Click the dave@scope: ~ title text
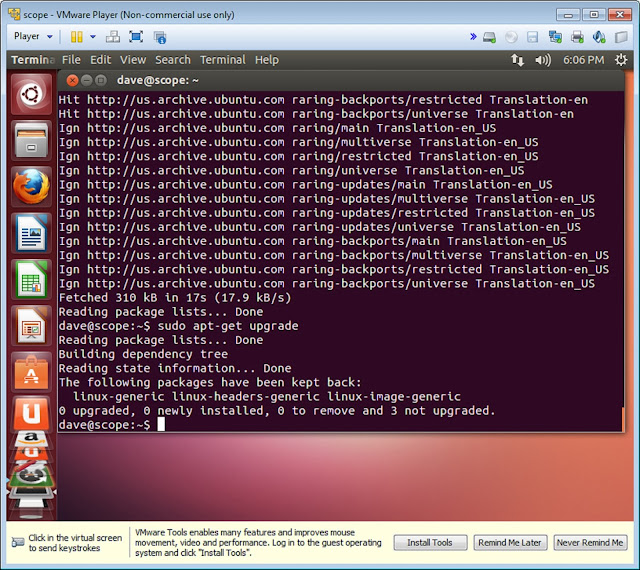 [x=158, y=80]
